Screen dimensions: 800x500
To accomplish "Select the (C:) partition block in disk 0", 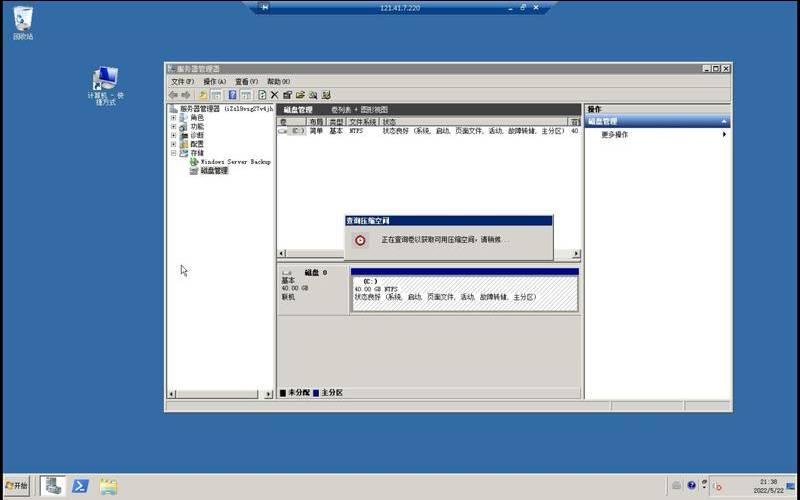I will 464,292.
